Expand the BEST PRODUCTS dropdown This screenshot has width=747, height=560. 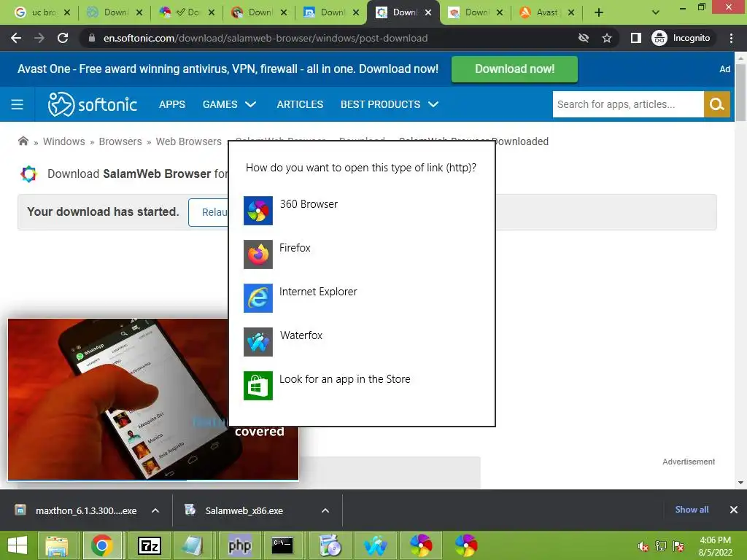[390, 104]
